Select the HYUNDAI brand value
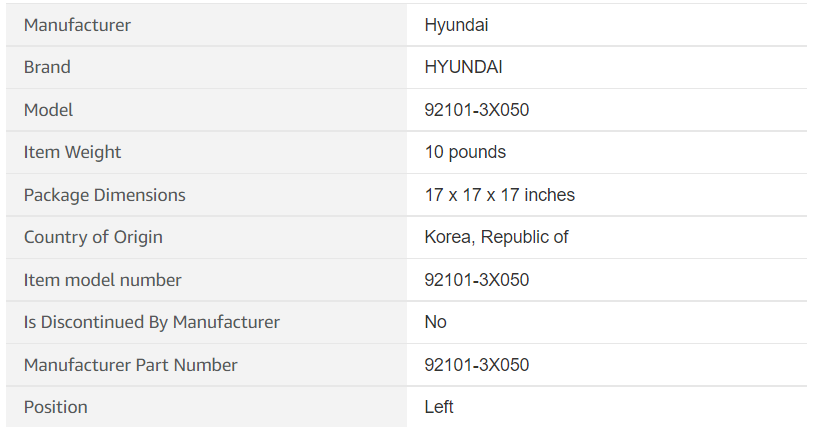 tap(463, 68)
